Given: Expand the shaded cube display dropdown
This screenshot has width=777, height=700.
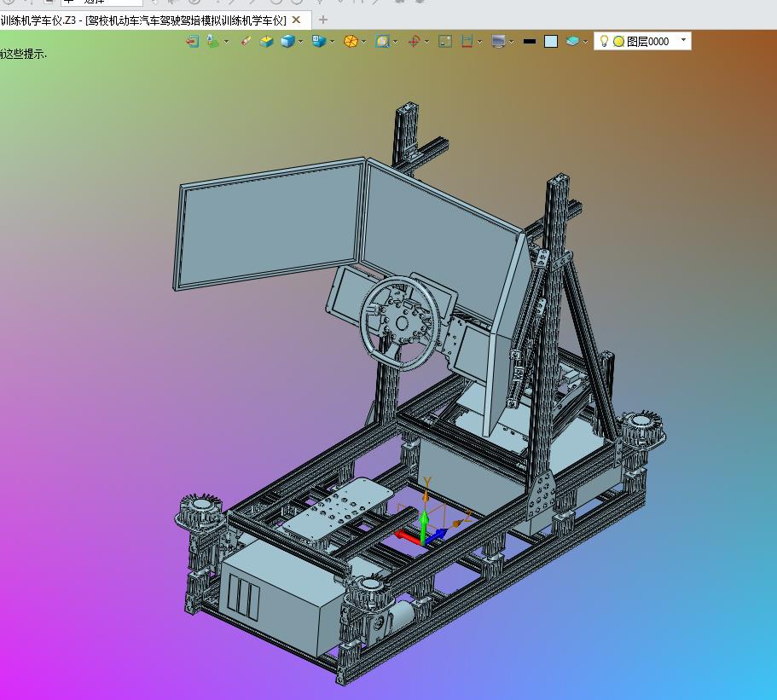Looking at the screenshot, I should tap(301, 42).
